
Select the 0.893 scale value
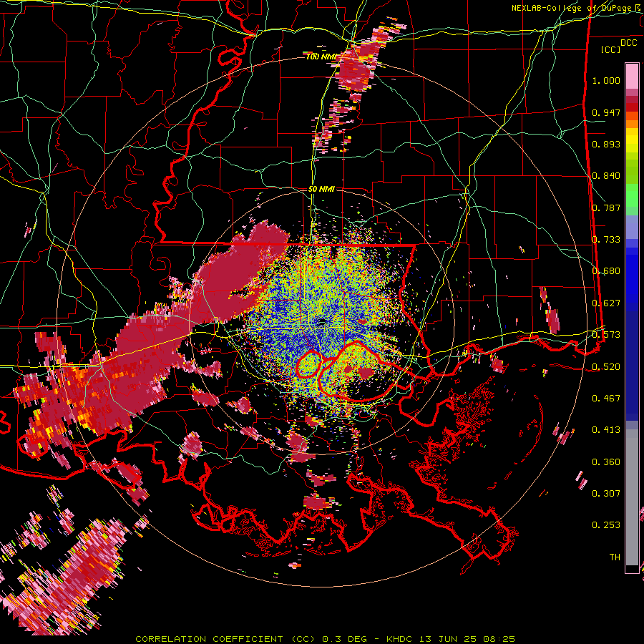[606, 144]
